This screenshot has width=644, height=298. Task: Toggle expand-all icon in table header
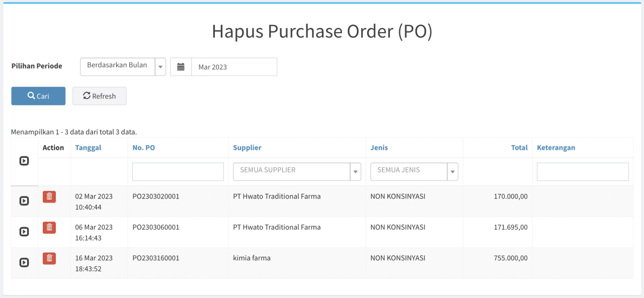[24, 161]
